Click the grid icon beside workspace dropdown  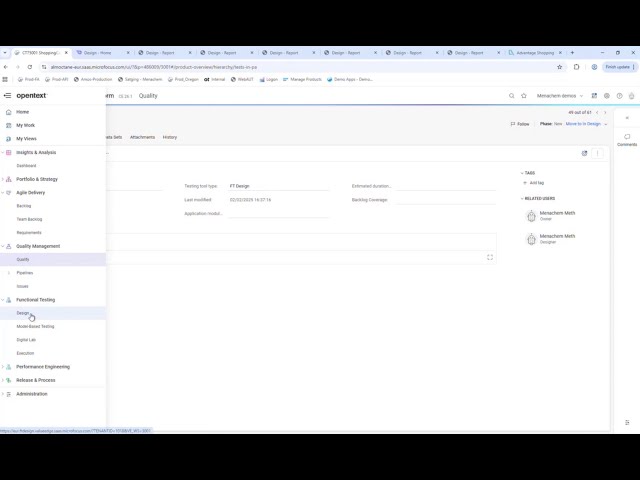click(594, 96)
